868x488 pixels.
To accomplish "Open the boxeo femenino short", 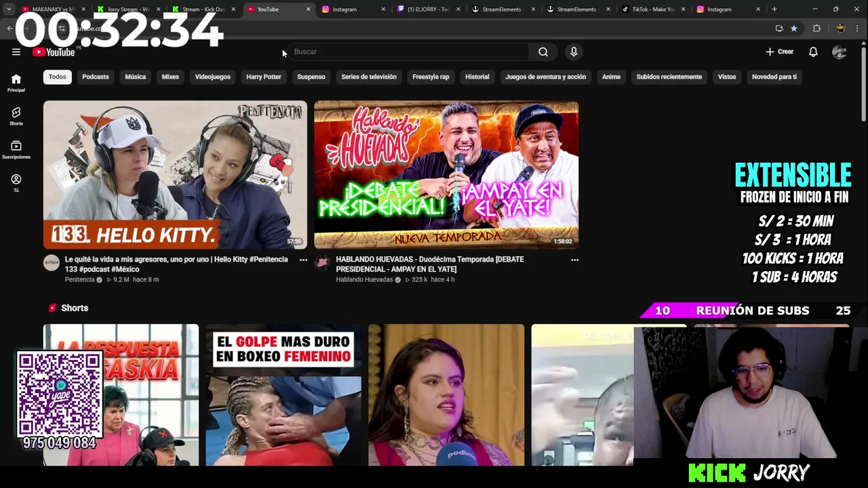I will pos(283,395).
